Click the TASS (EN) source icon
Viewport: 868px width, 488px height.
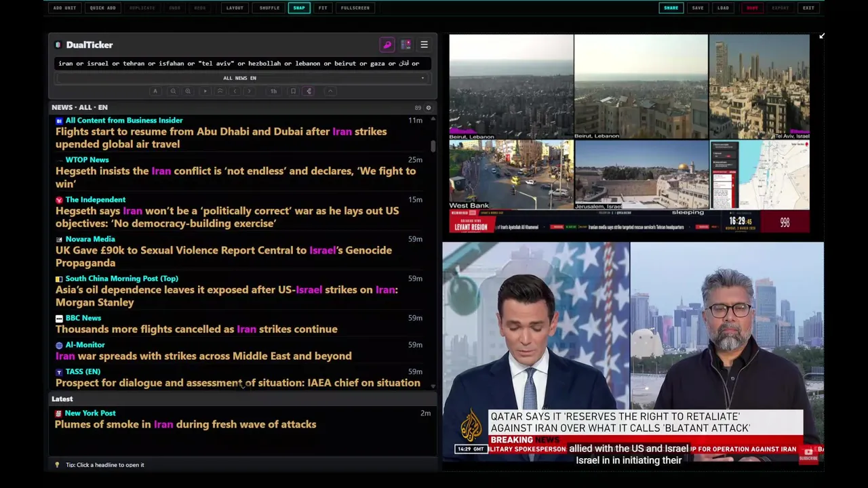59,372
